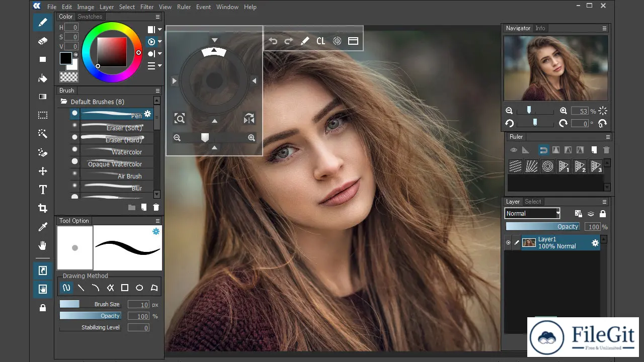
Task: Collapse the Default Brushes (8) folder
Action: pyautogui.click(x=64, y=102)
